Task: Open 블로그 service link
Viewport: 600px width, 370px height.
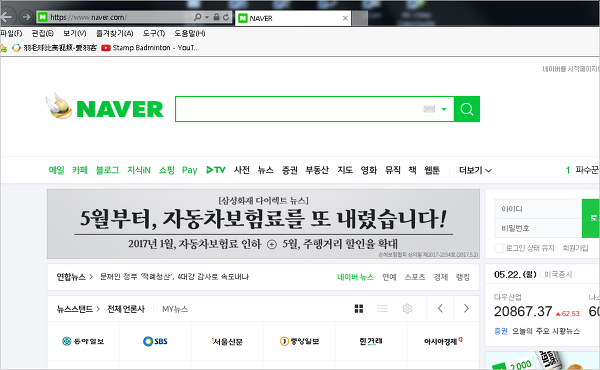Action: [x=107, y=170]
